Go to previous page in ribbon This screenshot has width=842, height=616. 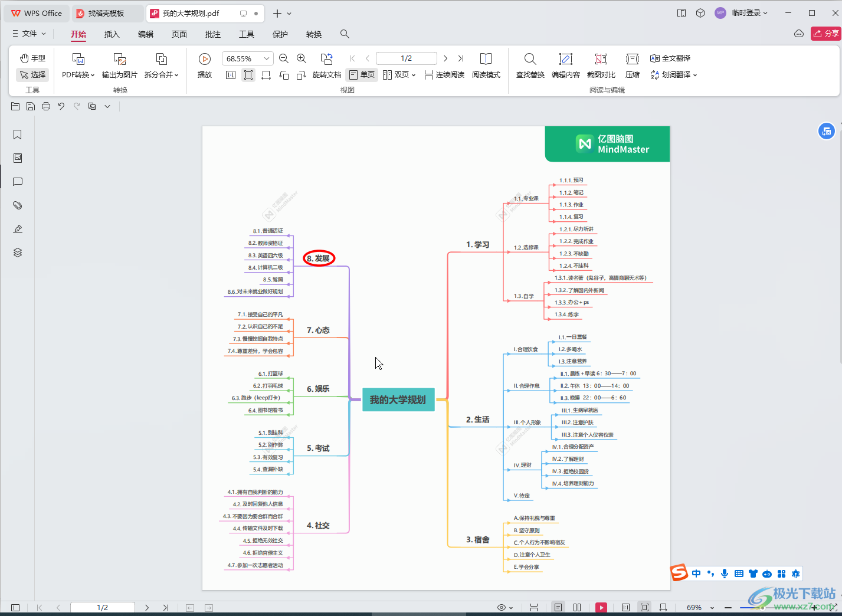coord(368,58)
